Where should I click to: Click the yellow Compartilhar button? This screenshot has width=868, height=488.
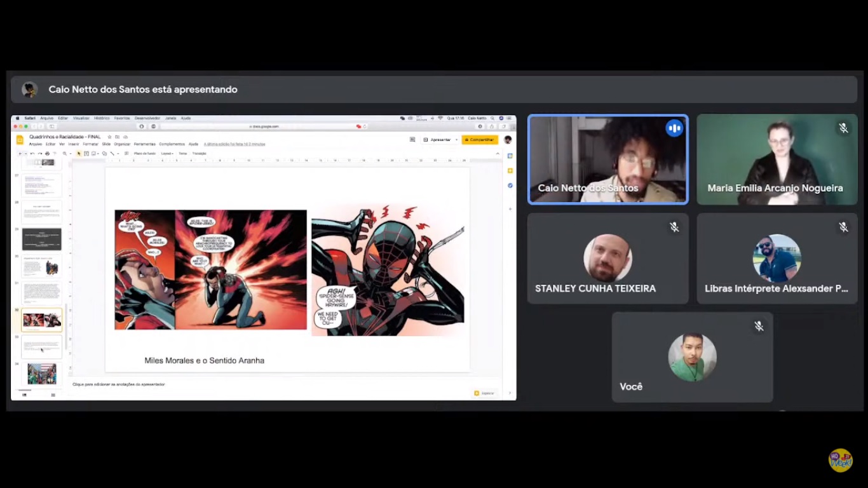coord(480,139)
